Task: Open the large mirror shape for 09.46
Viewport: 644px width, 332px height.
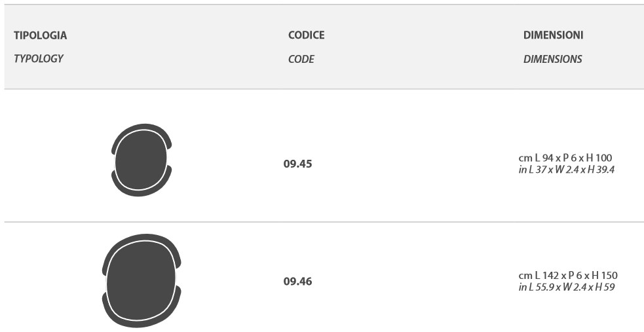Action: [x=140, y=280]
